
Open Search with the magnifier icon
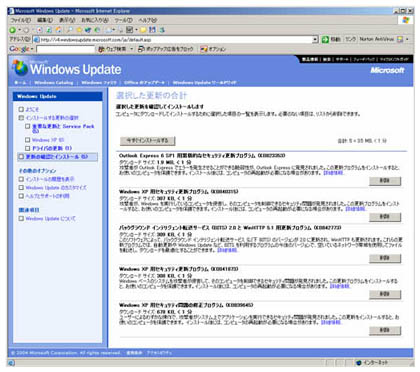pos(69,30)
